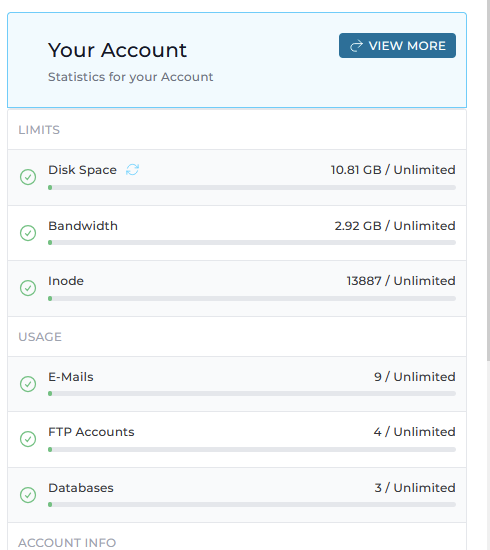
Task: Click the Inode usage progress bar
Action: pos(252,299)
